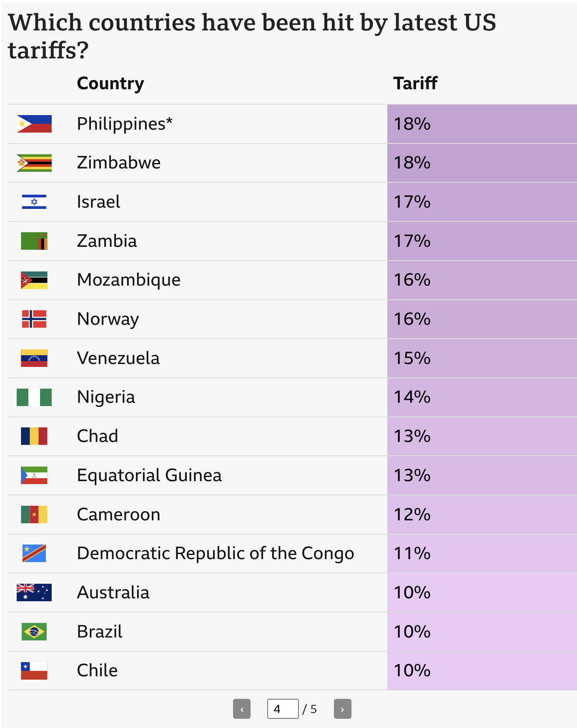Click the Country column header

(110, 83)
